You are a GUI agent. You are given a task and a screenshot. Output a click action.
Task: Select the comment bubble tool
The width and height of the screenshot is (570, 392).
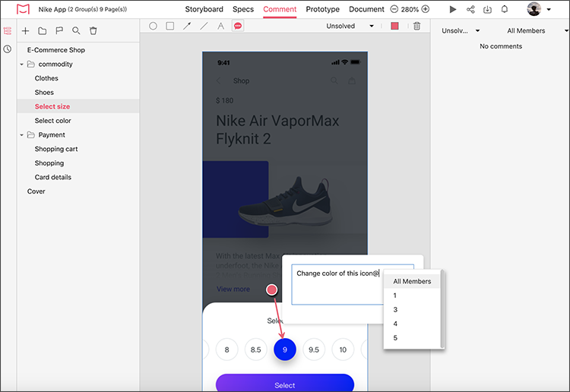click(x=238, y=26)
